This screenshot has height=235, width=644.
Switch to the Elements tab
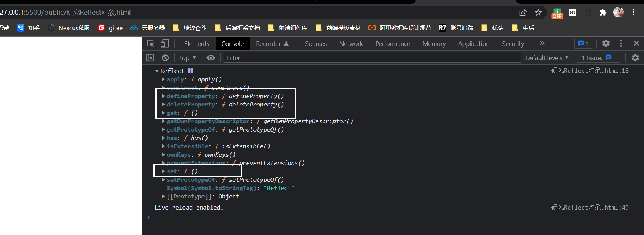[197, 44]
